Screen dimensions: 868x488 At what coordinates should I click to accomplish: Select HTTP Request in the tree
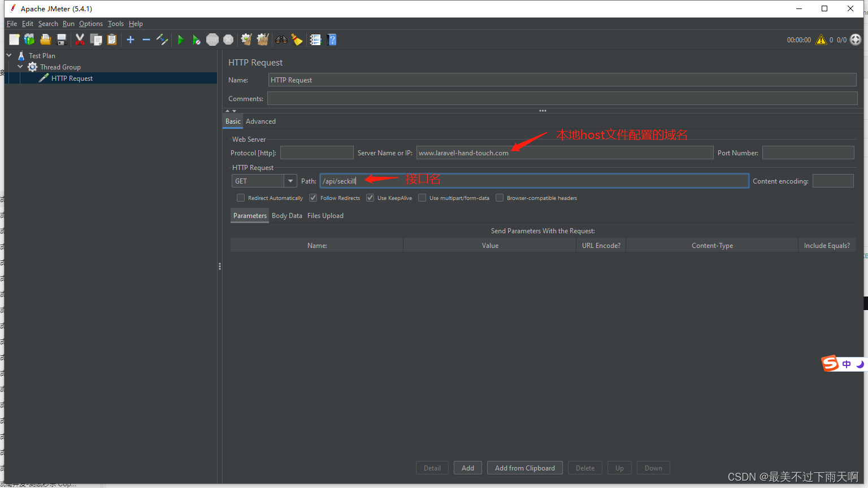click(72, 78)
